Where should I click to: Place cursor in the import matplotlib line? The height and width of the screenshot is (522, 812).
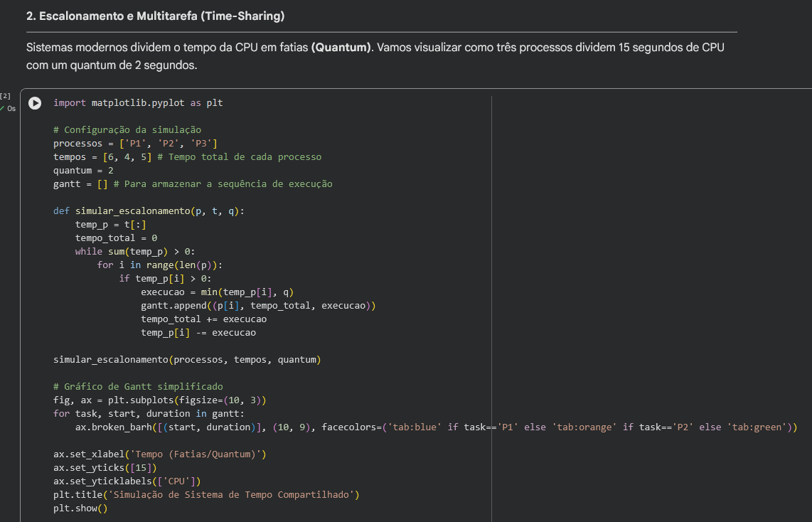(138, 103)
